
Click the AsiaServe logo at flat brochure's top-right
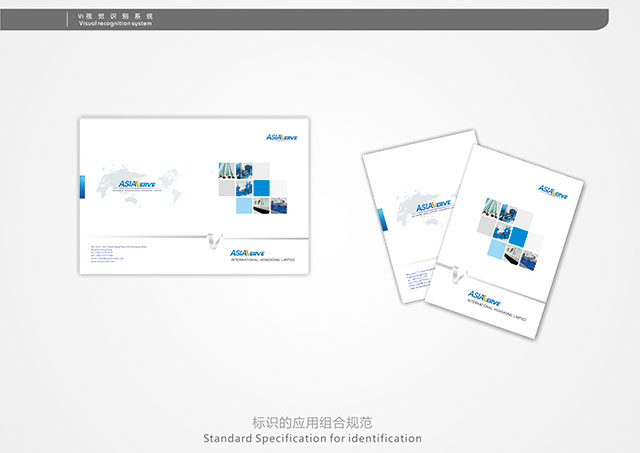[x=282, y=137]
